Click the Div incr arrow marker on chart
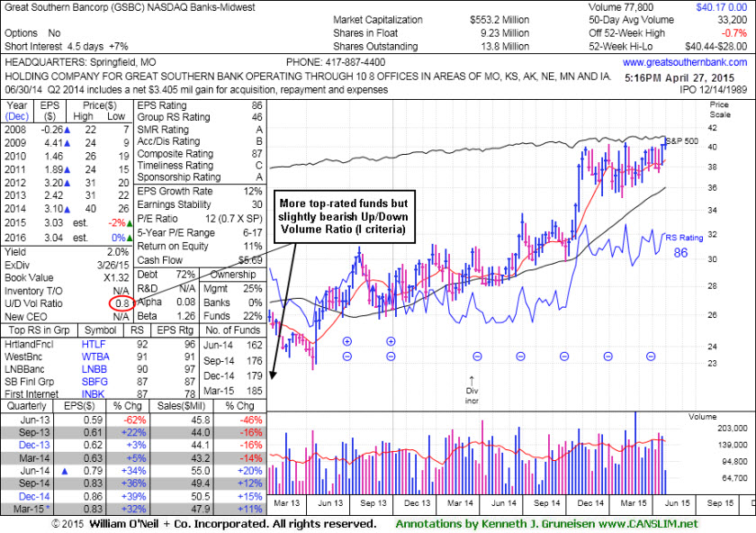This screenshot has height=533, width=756. point(472,380)
